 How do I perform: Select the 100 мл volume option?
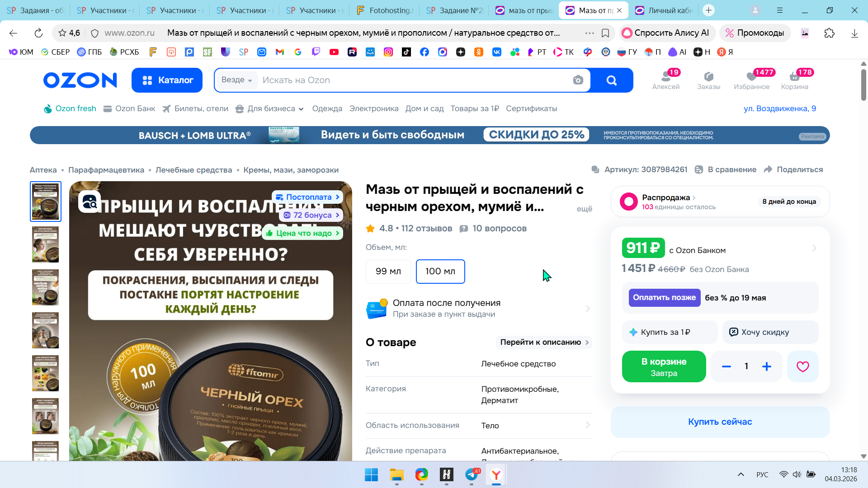(440, 271)
